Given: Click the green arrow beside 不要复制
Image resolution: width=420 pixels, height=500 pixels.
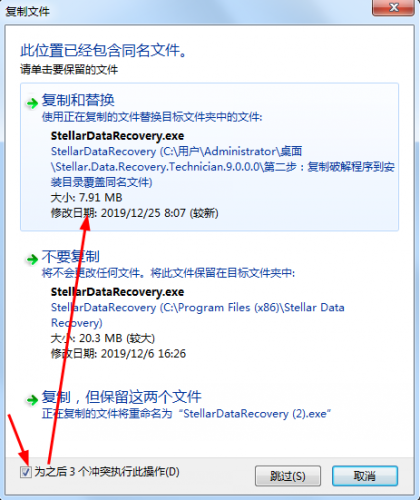Looking at the screenshot, I should tap(32, 259).
